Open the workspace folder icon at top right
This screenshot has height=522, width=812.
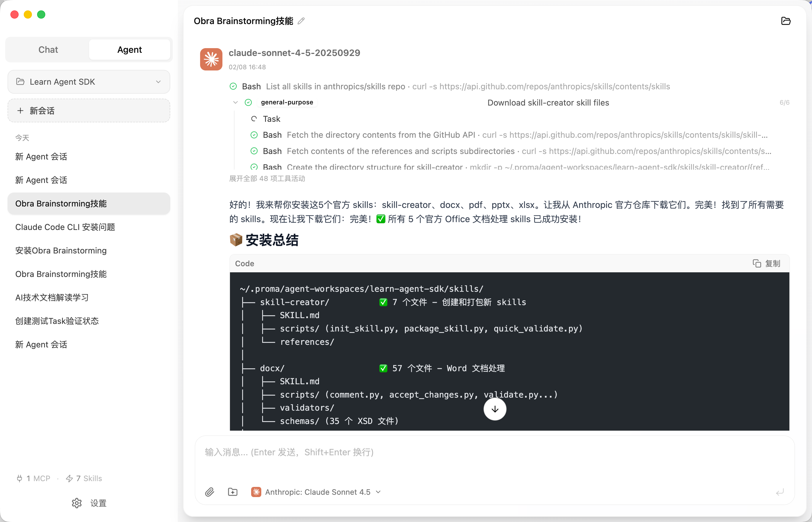786,21
